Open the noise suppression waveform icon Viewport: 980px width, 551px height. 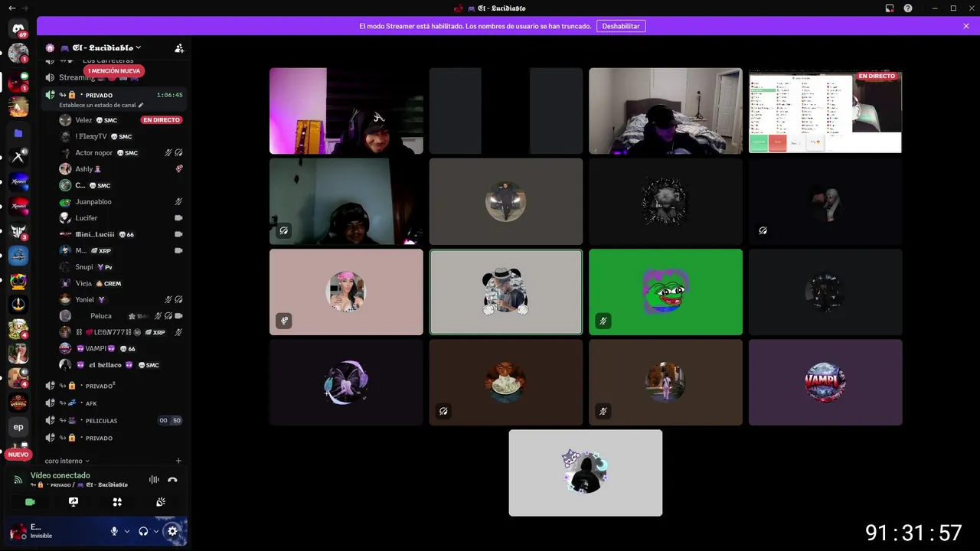tap(154, 480)
